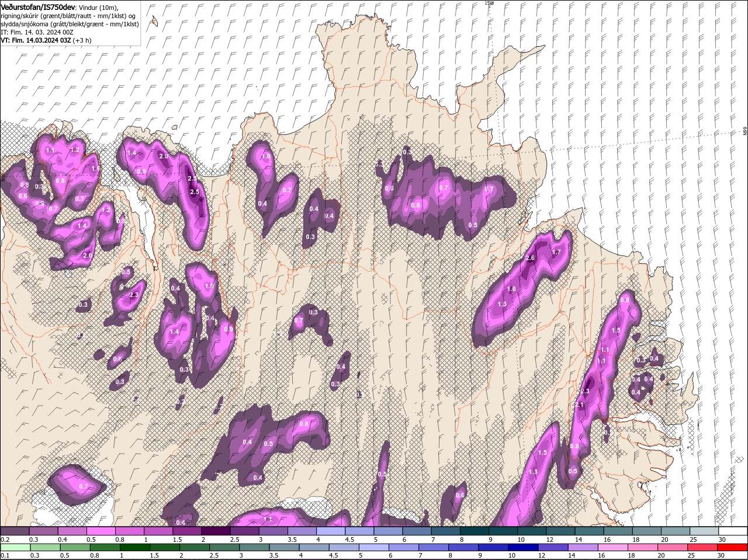Click the white upper legend swatch above 30
Screen dimensions: 748x560
tap(733, 531)
